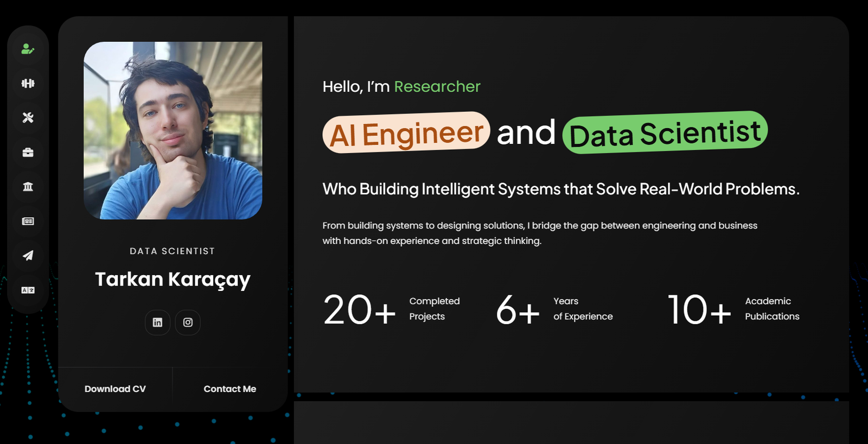
Task: Select the 20+ Completed Projects stat
Action: 391,309
